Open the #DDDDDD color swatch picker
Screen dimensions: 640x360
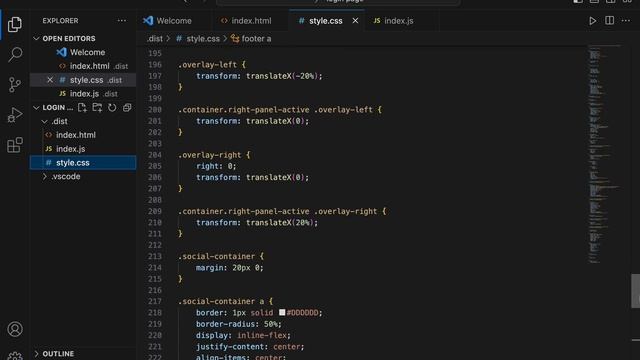pos(282,312)
